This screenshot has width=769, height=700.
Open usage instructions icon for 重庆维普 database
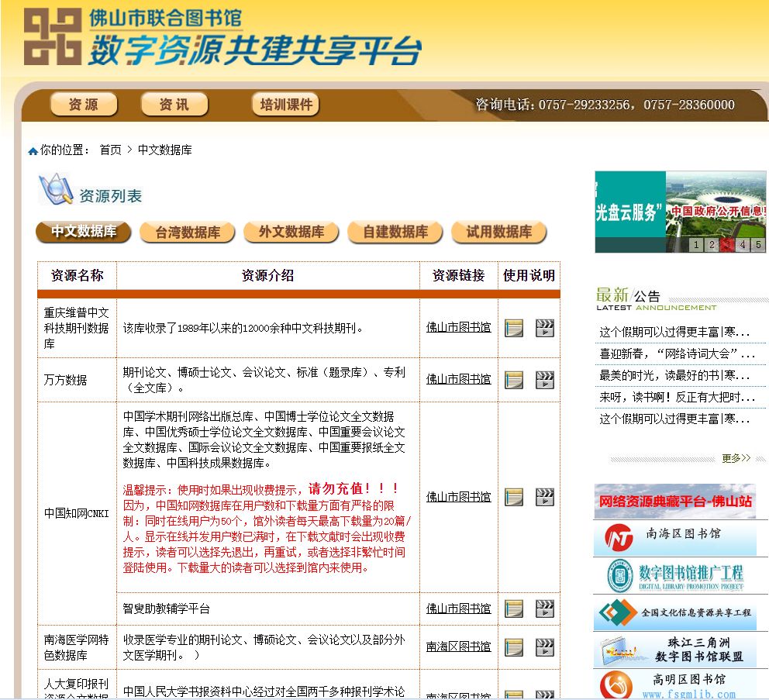(513, 328)
